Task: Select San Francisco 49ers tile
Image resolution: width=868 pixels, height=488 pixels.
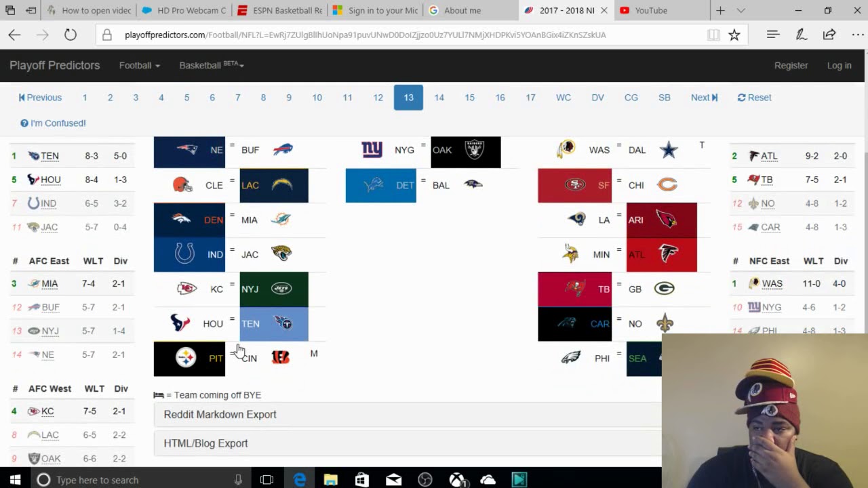Action: 575,185
